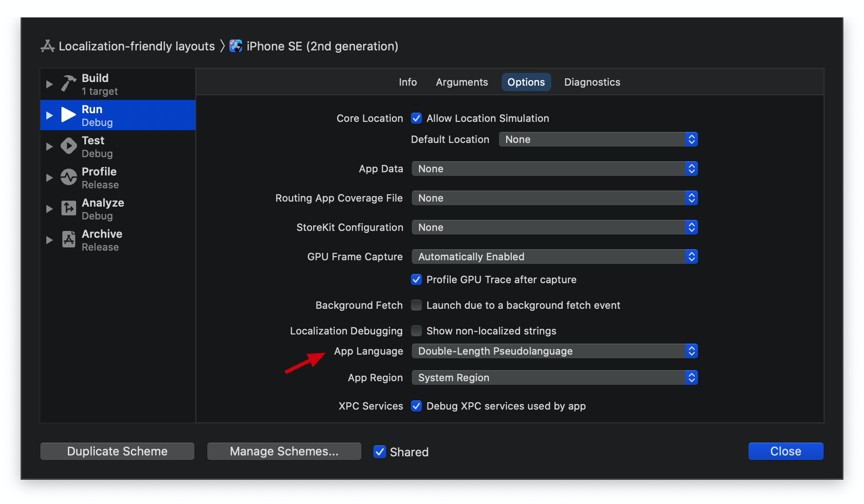The image size is (864, 504).
Task: Switch to the Arguments tab
Action: click(x=462, y=82)
